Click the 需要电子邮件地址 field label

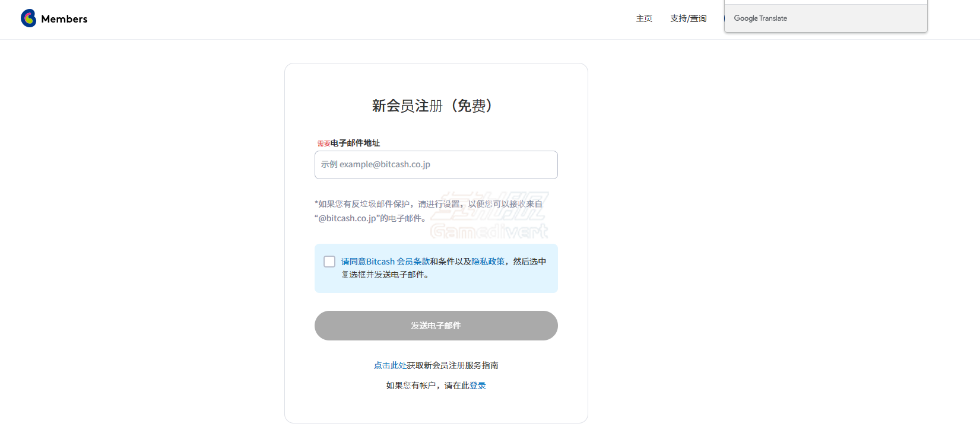[x=348, y=143]
